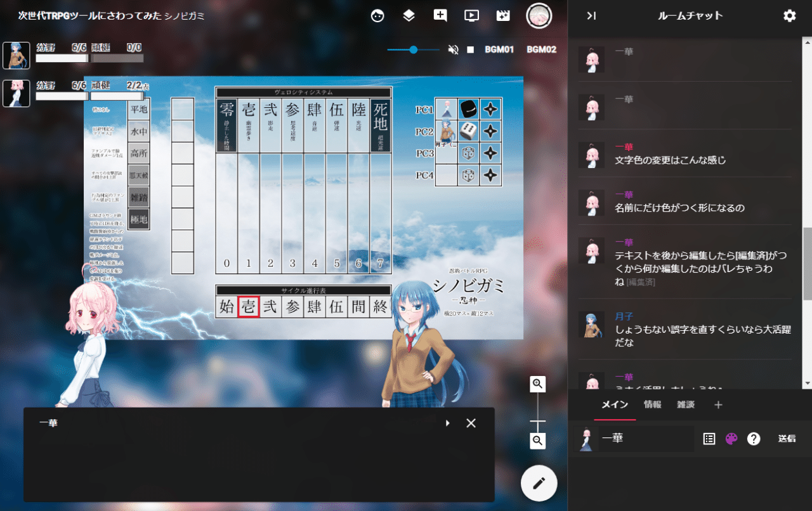Select the 極地 terrain tile
This screenshot has width=812, height=511.
point(139,219)
